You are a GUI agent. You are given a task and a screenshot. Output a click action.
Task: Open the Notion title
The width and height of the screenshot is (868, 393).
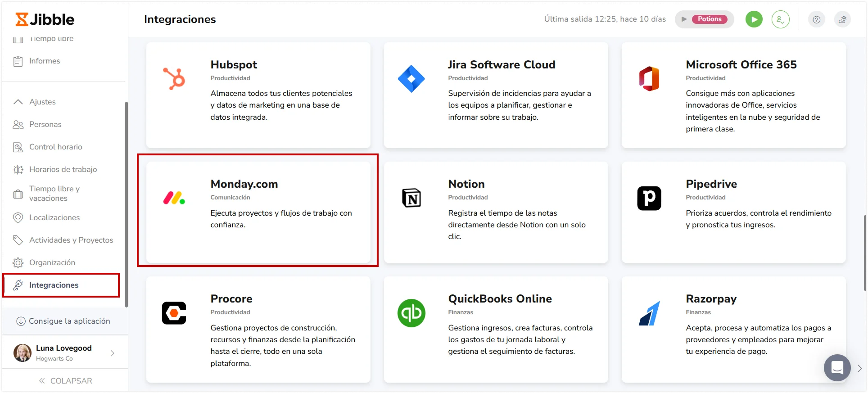pos(466,184)
